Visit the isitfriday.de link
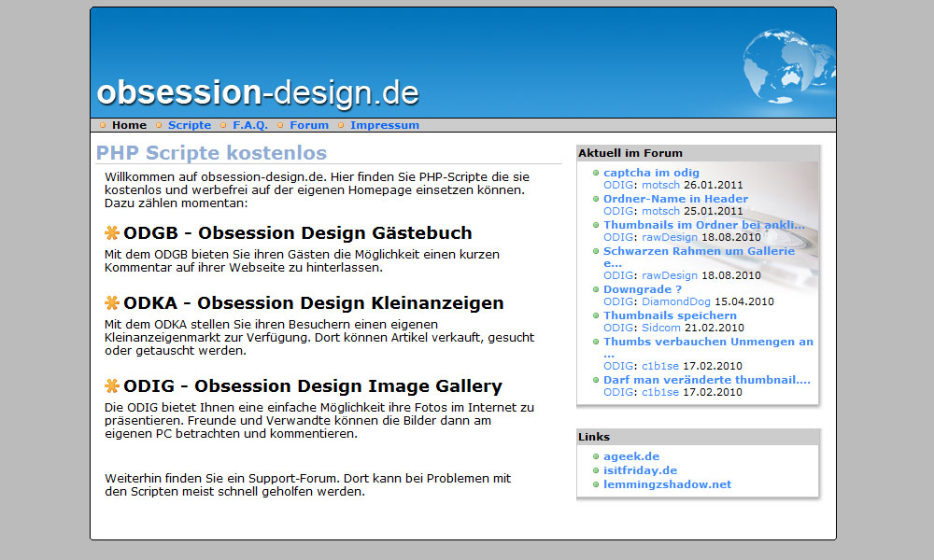This screenshot has width=934, height=560. click(641, 470)
